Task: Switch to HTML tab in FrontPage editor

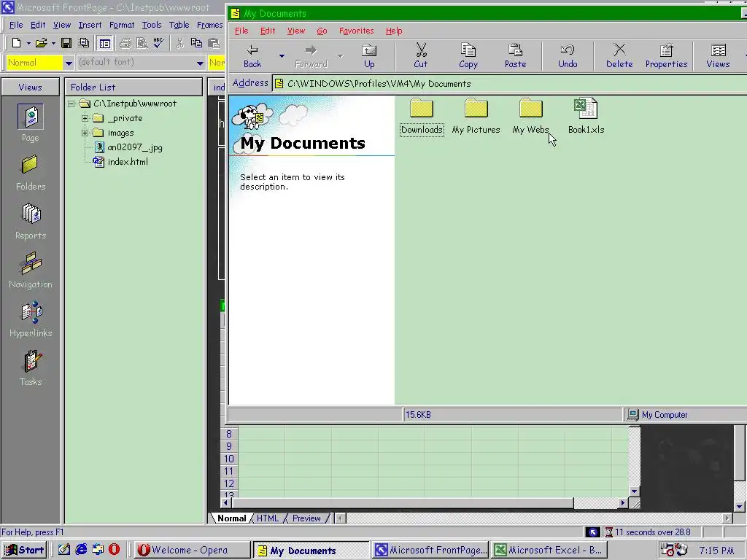Action: pos(267,518)
